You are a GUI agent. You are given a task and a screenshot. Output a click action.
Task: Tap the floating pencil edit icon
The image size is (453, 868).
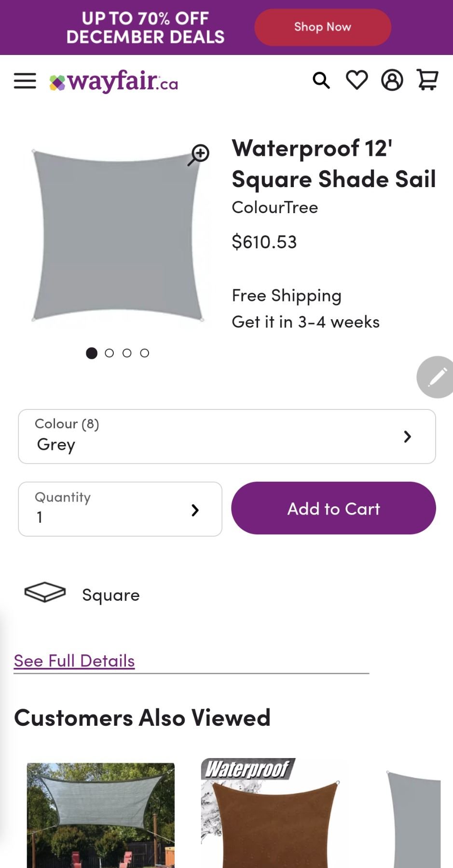point(437,377)
